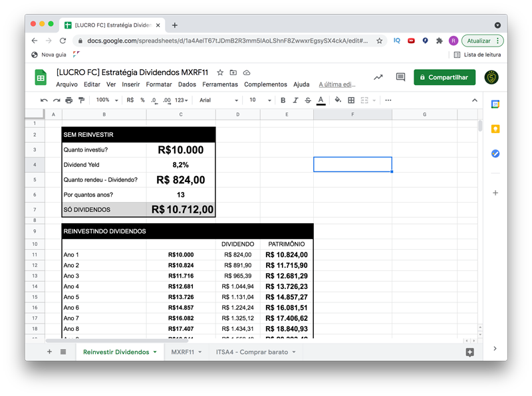Click the Compartilhar share button

(x=444, y=77)
